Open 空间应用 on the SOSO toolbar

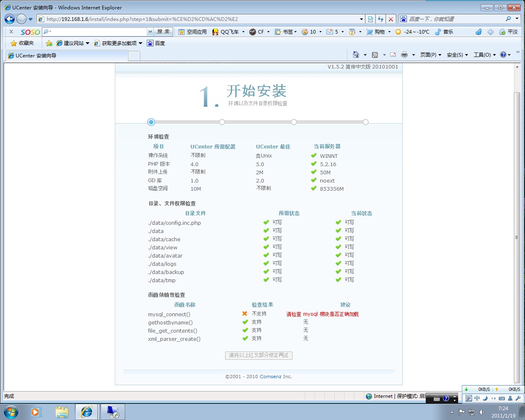tap(192, 32)
